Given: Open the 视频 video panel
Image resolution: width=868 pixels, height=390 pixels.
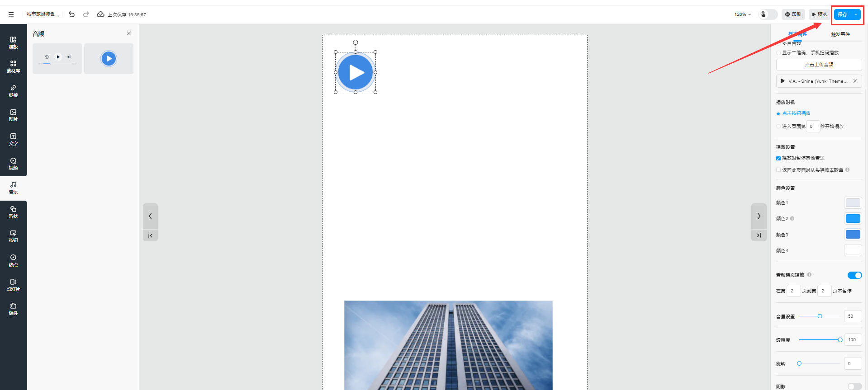Looking at the screenshot, I should (x=13, y=164).
